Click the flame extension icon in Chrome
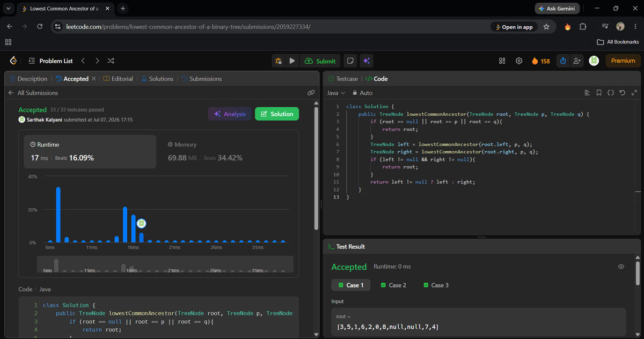Viewport: 644px width, 339px height. coord(568,27)
